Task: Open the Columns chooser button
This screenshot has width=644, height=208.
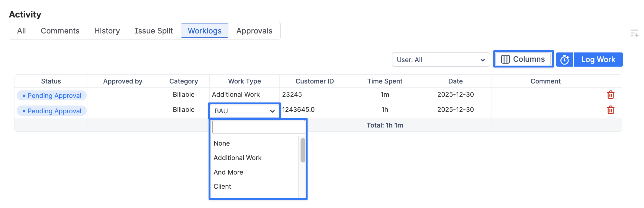Action: (523, 59)
